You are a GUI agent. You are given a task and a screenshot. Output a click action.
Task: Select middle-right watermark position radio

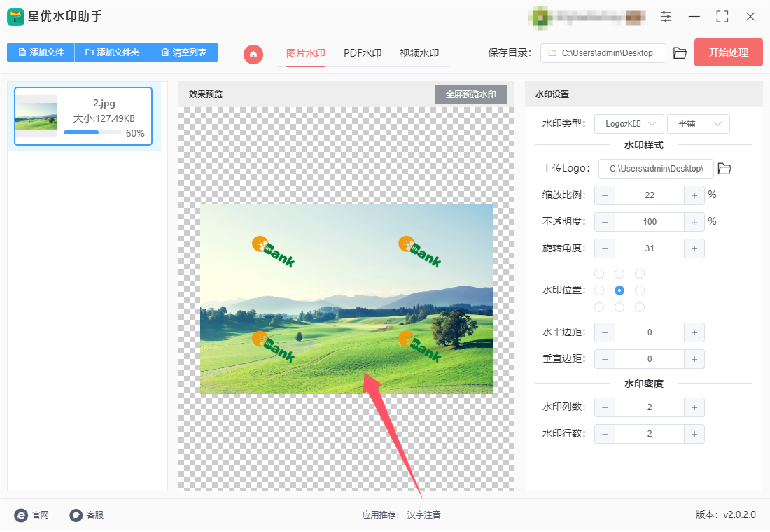(x=639, y=290)
